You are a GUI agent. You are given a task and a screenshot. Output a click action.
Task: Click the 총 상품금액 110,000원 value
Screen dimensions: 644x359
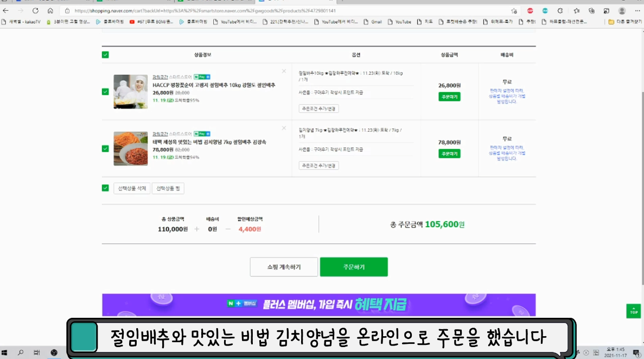click(x=173, y=229)
